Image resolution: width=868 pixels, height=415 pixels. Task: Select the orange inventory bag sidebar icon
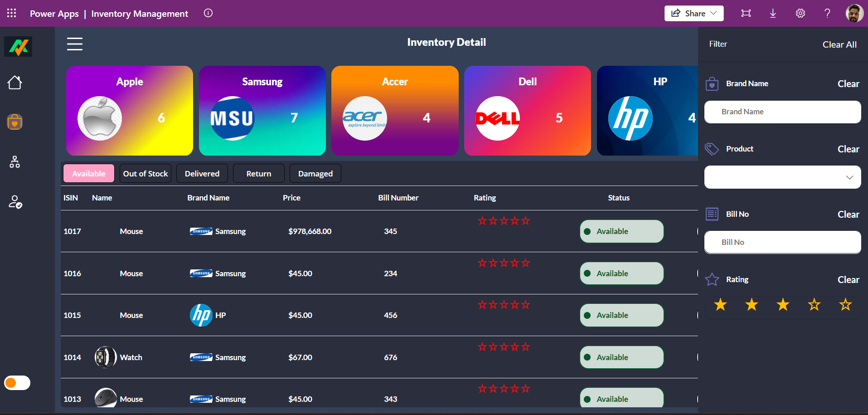point(15,122)
